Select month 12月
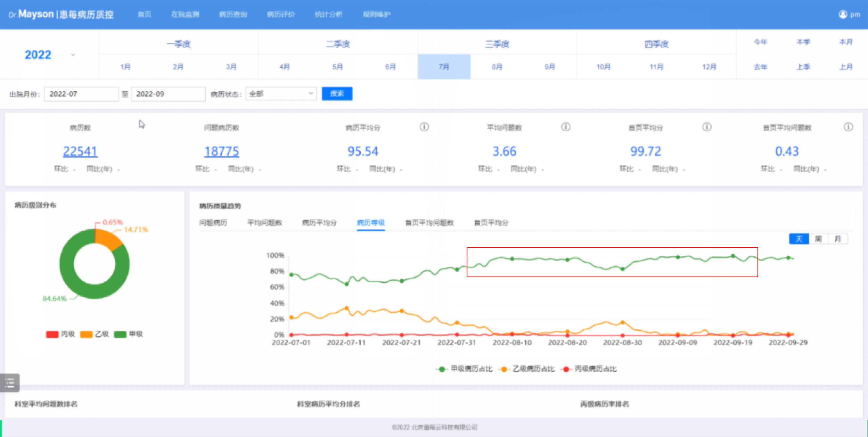 pyautogui.click(x=709, y=67)
